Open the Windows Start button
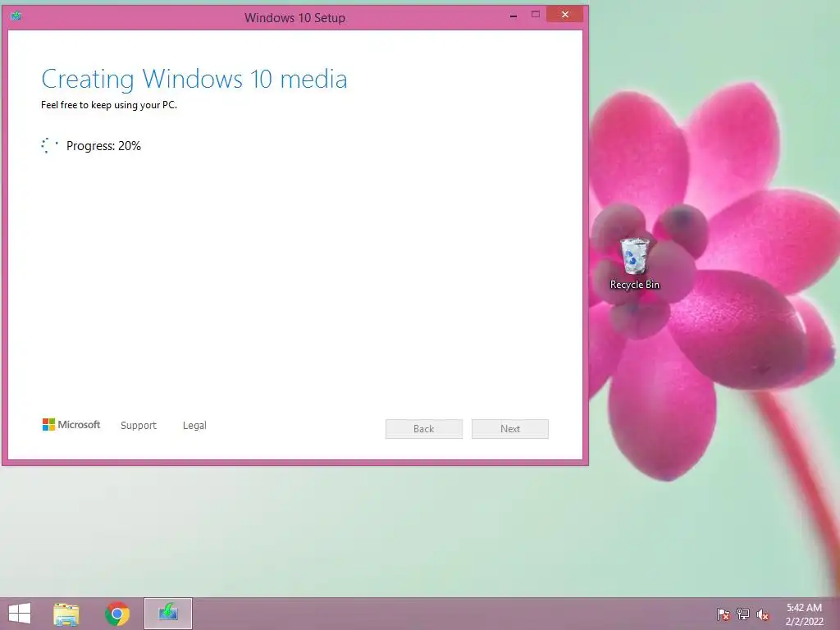840x630 pixels. pos(20,614)
